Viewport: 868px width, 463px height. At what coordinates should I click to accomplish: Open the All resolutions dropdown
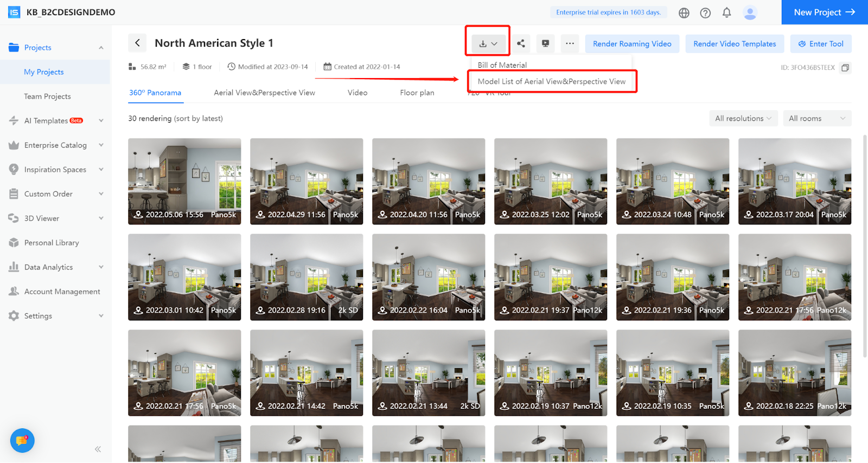point(743,118)
